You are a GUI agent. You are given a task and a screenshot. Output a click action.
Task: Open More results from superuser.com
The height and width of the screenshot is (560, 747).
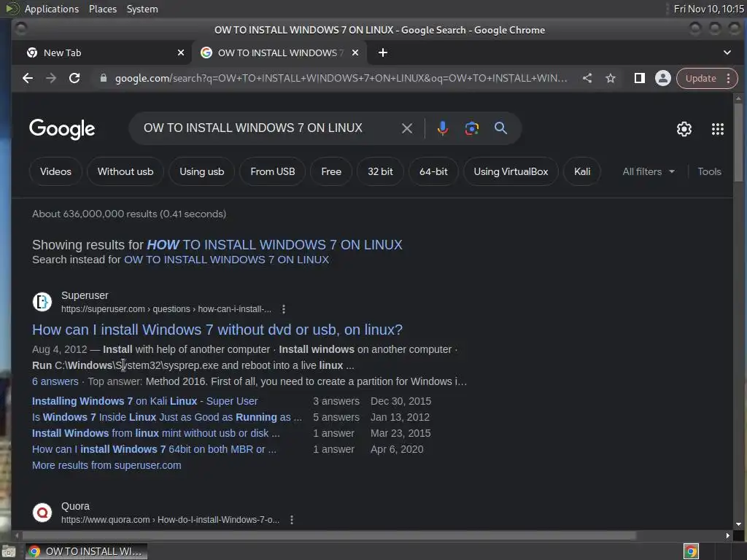point(107,465)
